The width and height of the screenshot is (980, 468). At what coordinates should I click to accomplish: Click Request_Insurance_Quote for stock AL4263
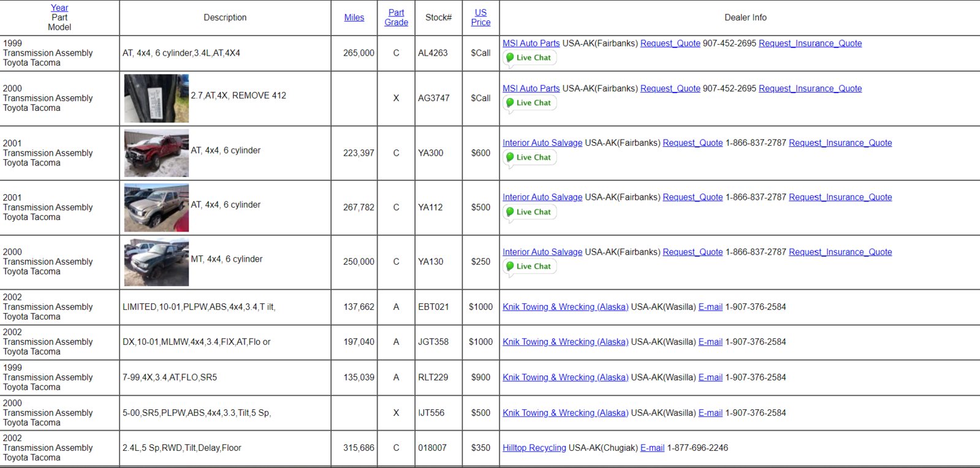[810, 43]
